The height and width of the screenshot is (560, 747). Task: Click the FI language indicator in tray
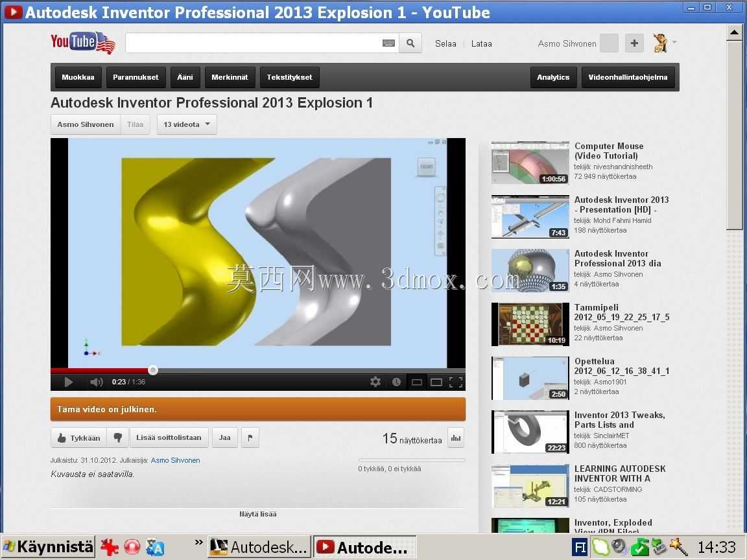click(x=580, y=547)
